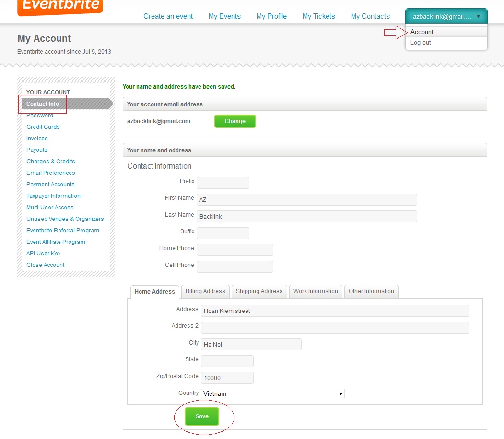504x439 pixels.
Task: Click the 'Your name and address have been saved.' message
Action: coord(179,87)
